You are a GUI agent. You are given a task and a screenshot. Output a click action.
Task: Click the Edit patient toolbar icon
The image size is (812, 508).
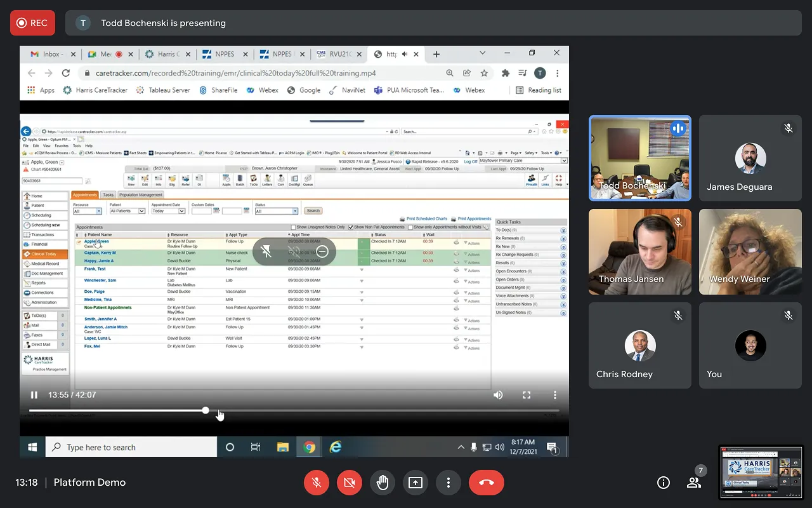coord(145,180)
